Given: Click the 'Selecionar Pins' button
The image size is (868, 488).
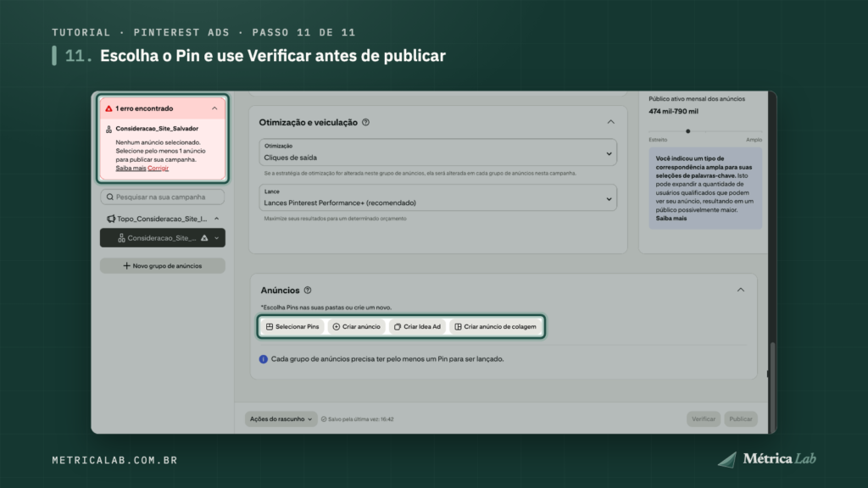Looking at the screenshot, I should 292,326.
